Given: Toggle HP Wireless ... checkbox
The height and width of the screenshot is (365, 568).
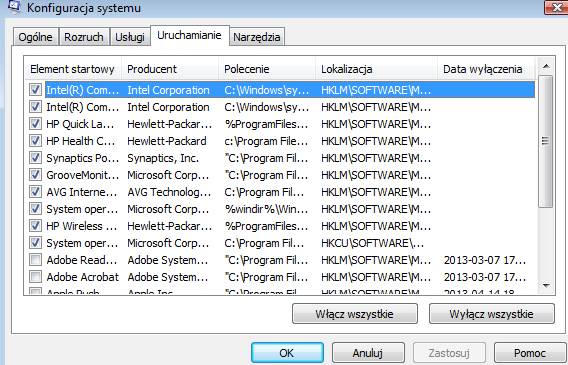Looking at the screenshot, I should [35, 226].
